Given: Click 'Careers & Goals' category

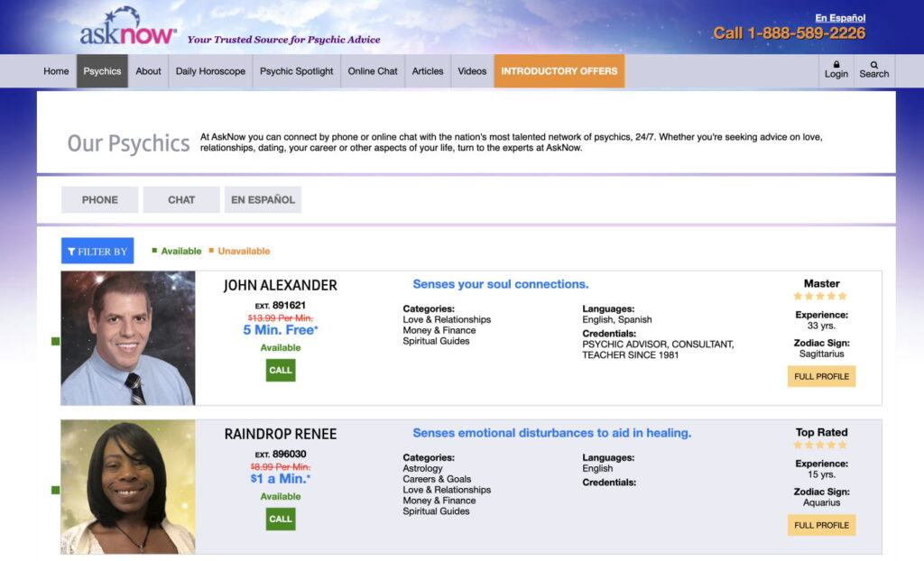Looking at the screenshot, I should point(437,479).
